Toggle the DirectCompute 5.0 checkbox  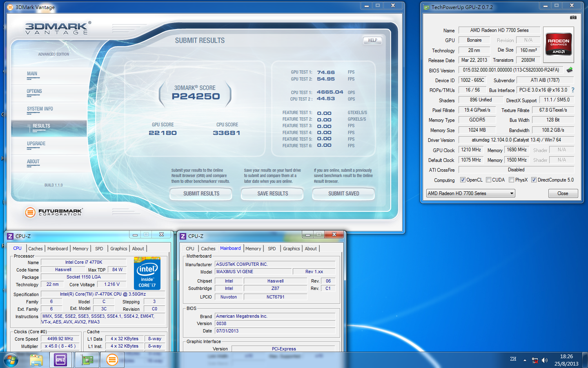tap(534, 180)
